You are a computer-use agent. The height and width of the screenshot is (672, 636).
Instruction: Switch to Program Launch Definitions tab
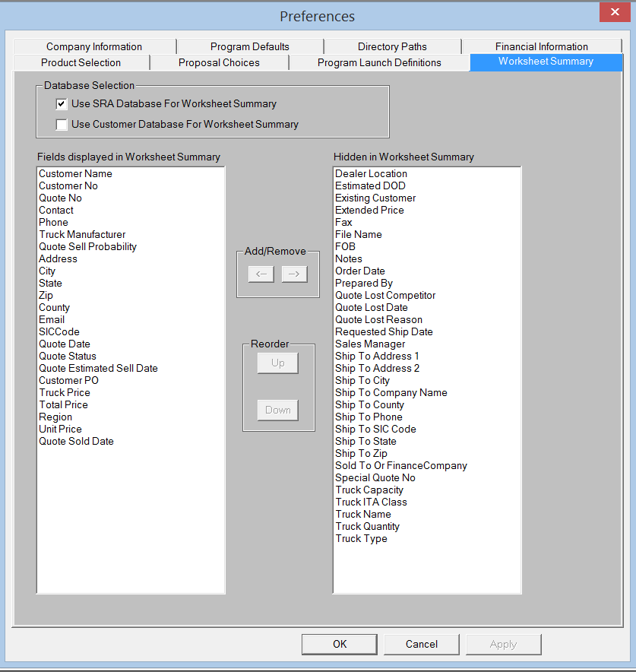click(x=379, y=62)
